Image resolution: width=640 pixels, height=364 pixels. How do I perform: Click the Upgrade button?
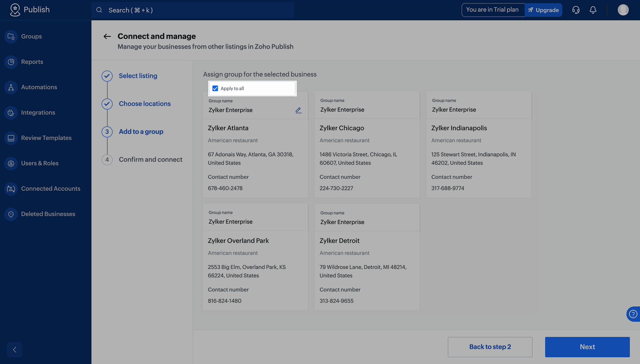click(543, 10)
